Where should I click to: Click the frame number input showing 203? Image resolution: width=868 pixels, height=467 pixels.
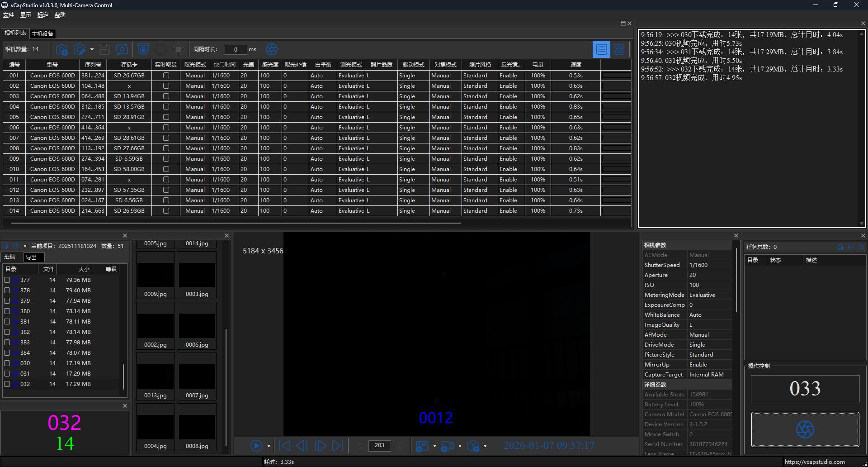coord(379,446)
